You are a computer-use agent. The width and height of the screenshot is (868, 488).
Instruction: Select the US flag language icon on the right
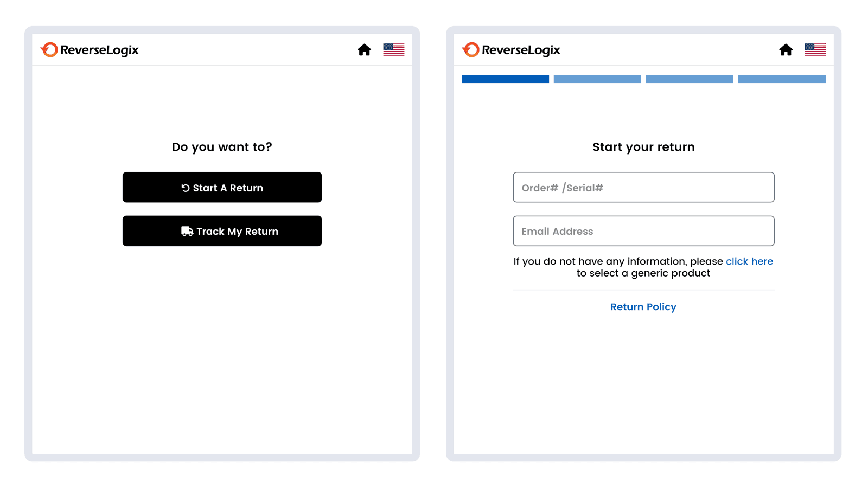click(x=815, y=49)
